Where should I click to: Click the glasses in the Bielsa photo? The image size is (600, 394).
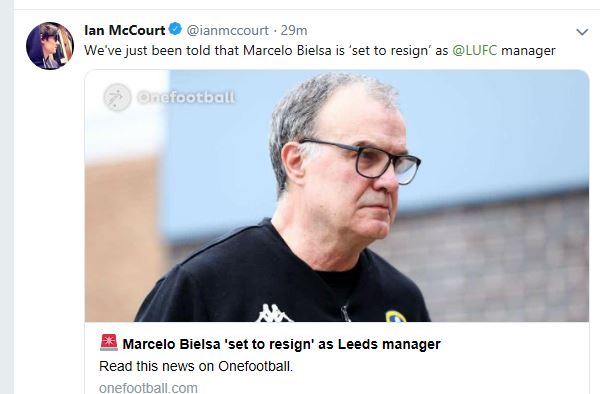tap(361, 162)
